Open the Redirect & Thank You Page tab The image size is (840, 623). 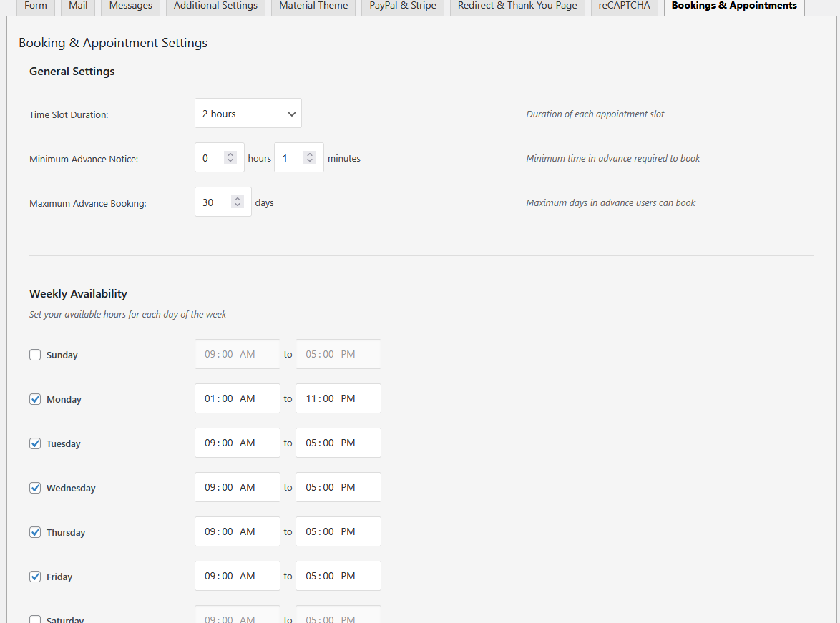pyautogui.click(x=517, y=6)
